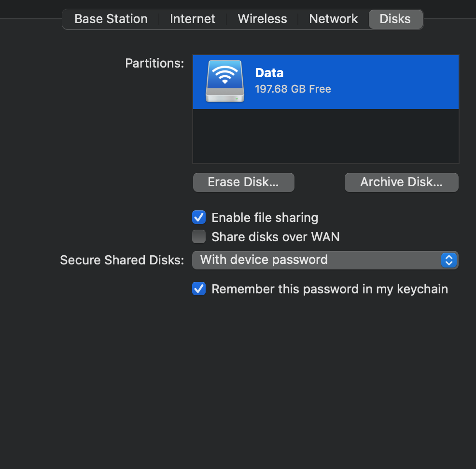Enable Share disks over WAN
This screenshot has height=469, width=476.
click(199, 236)
